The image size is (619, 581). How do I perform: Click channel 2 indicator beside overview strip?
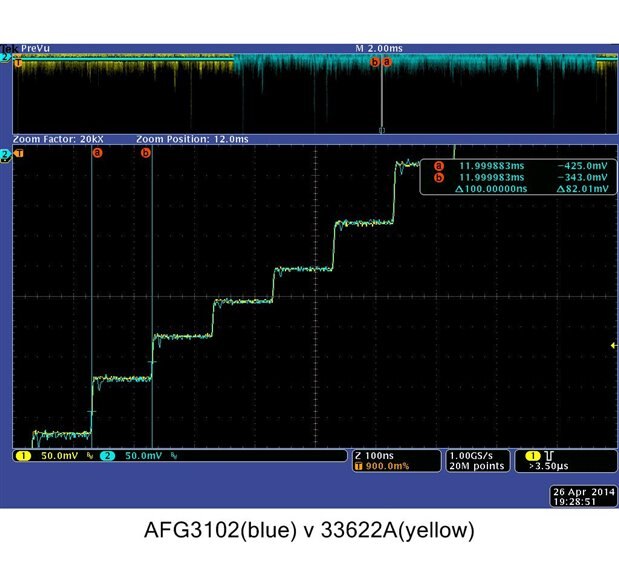[x=5, y=58]
